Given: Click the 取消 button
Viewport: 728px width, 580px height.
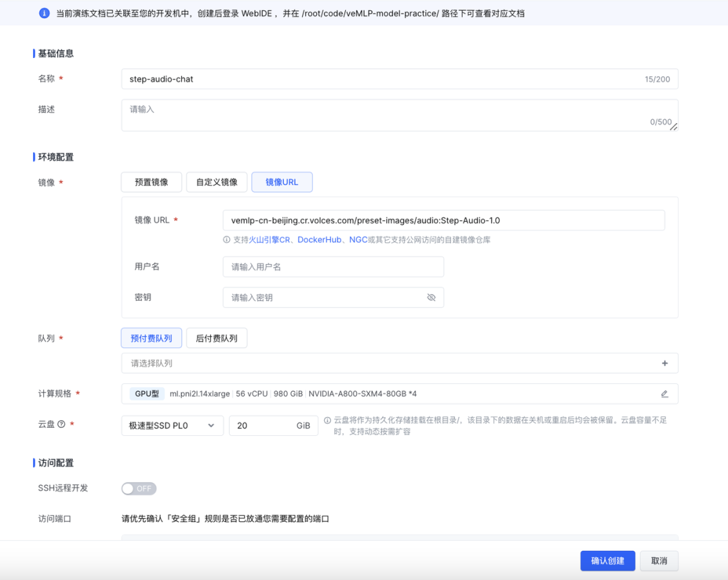Looking at the screenshot, I should pos(659,561).
